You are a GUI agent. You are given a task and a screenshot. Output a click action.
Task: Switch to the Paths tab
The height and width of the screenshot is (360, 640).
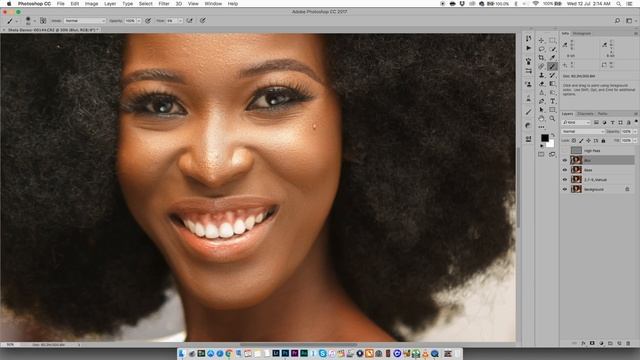[x=602, y=113]
